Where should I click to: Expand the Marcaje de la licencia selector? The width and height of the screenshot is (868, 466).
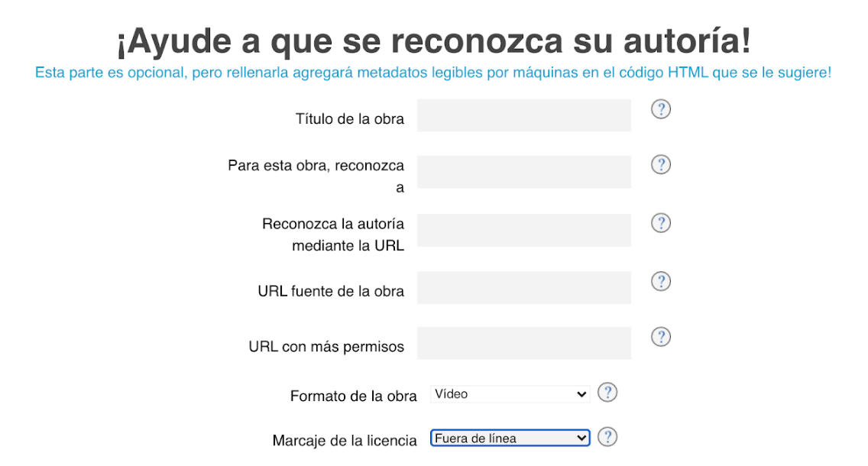coord(509,438)
